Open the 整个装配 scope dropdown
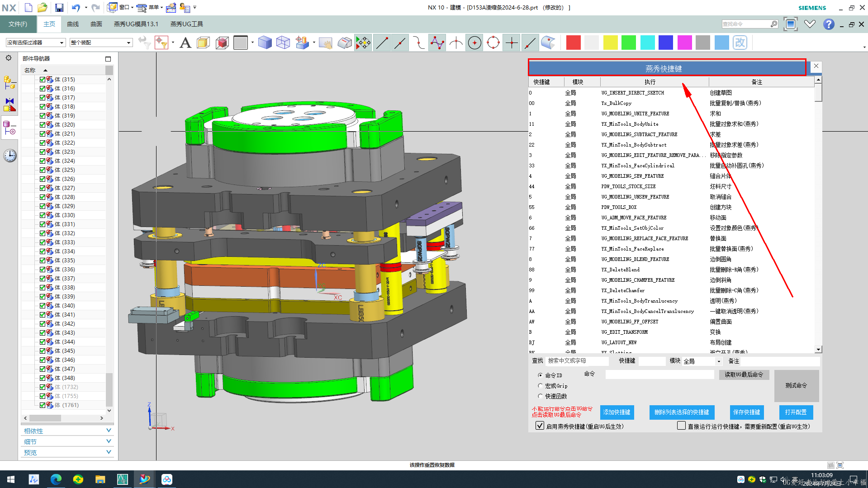This screenshot has width=868, height=488. [x=100, y=43]
